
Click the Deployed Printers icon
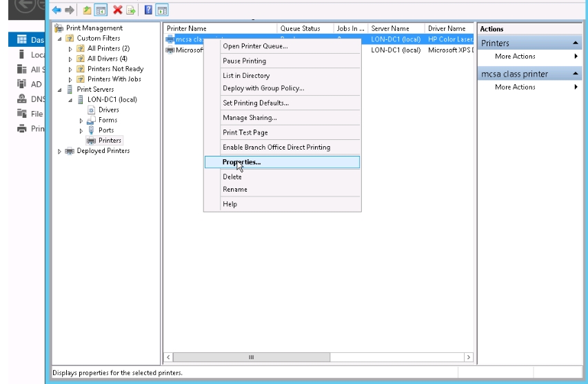[x=70, y=151]
